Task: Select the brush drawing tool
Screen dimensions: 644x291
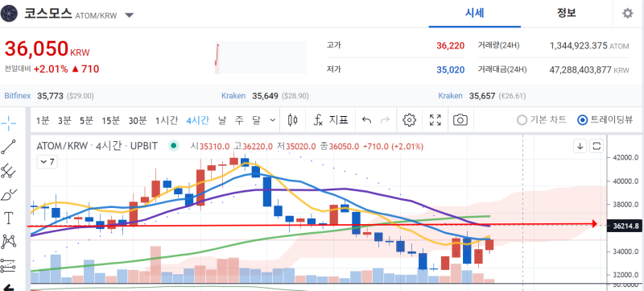Action: (9, 194)
